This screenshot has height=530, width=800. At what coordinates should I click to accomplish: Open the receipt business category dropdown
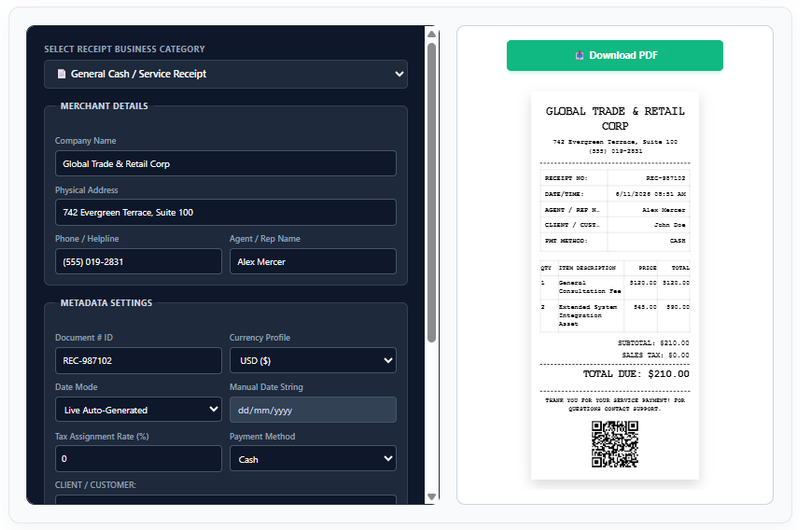coord(226,74)
